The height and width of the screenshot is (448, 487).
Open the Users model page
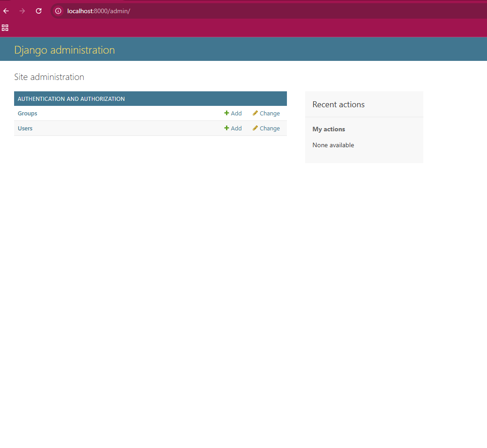pyautogui.click(x=25, y=128)
